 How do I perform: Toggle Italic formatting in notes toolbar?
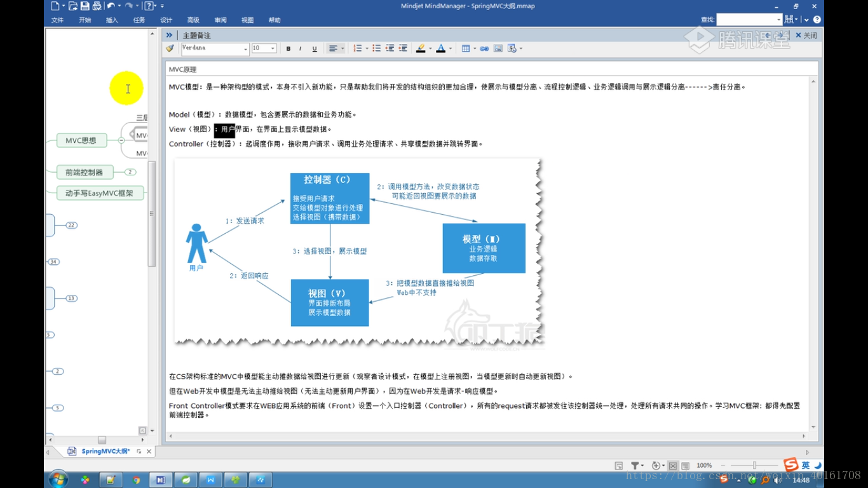click(x=301, y=48)
